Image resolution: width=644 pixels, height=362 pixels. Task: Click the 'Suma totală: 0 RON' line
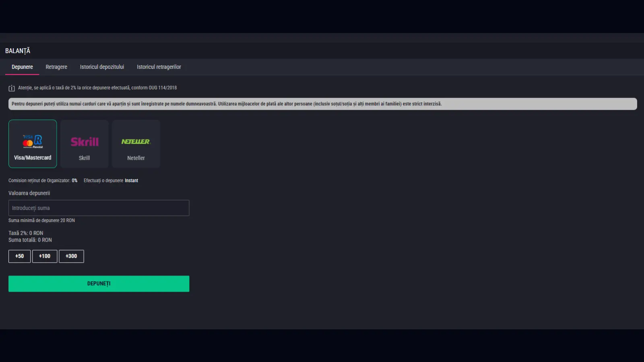[30, 240]
